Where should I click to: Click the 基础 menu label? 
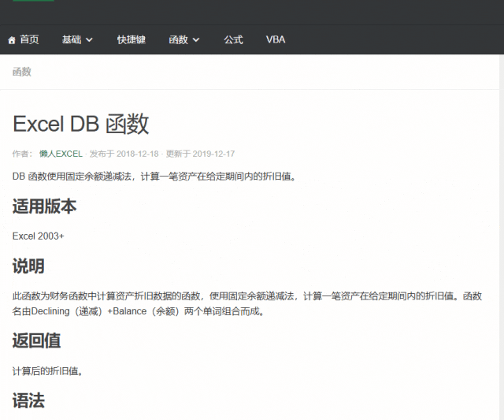[72, 39]
